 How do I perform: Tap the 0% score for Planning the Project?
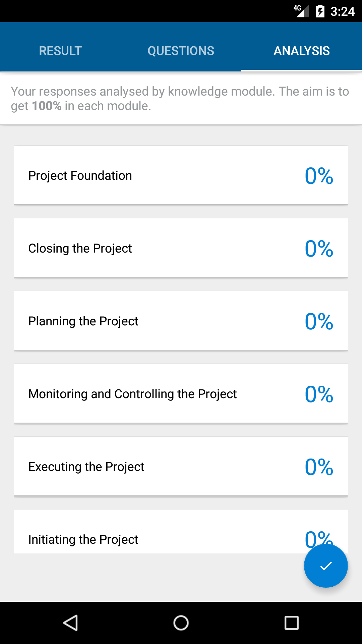click(x=319, y=321)
